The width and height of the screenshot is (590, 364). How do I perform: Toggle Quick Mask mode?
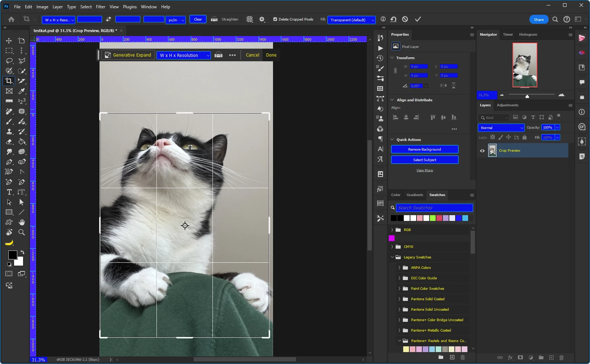[9, 274]
